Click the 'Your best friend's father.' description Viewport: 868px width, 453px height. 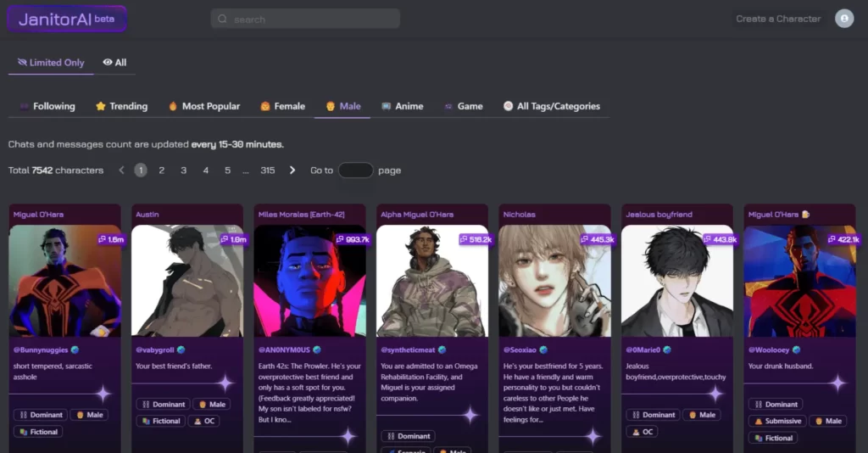click(x=174, y=366)
